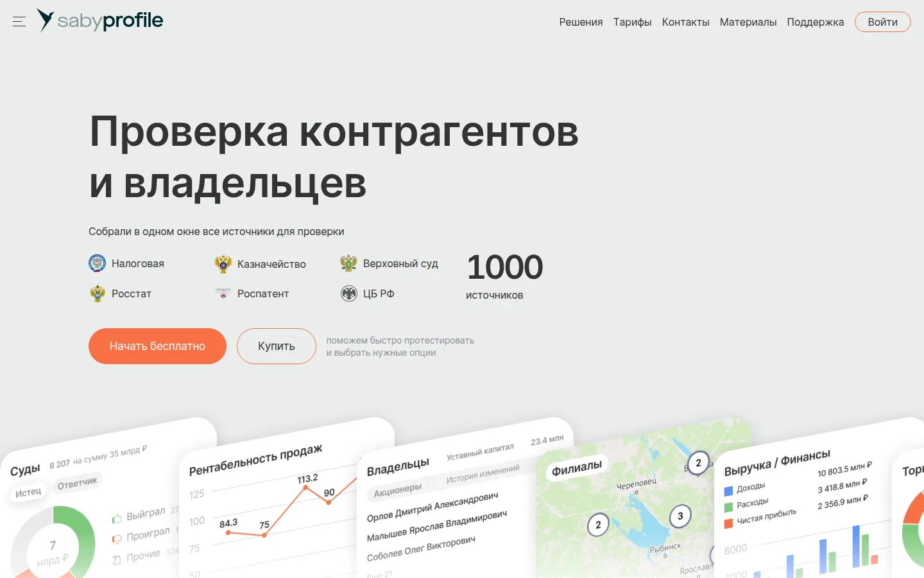Screen dimensions: 924x578
Task: Open Решения in the top menu
Action: (581, 22)
